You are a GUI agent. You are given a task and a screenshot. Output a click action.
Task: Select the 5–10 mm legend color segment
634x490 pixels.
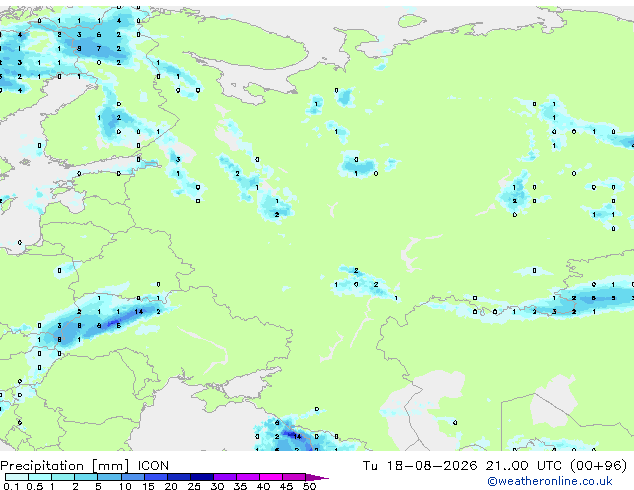click(x=109, y=477)
